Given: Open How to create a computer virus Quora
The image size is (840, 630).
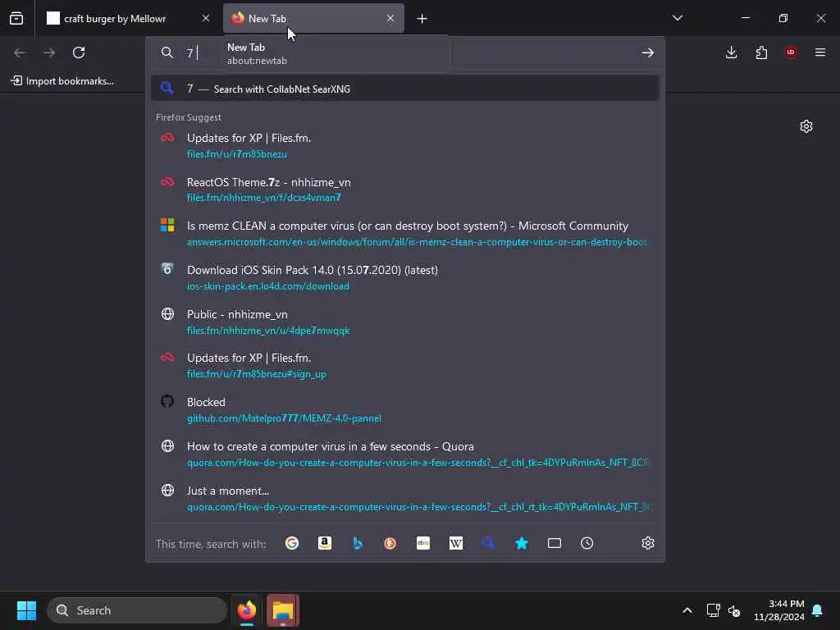Looking at the screenshot, I should pyautogui.click(x=405, y=454).
